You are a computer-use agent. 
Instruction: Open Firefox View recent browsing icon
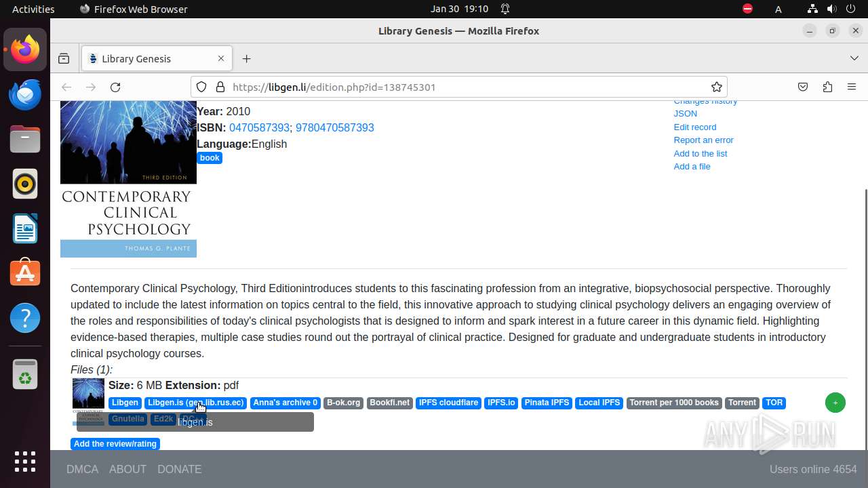64,58
